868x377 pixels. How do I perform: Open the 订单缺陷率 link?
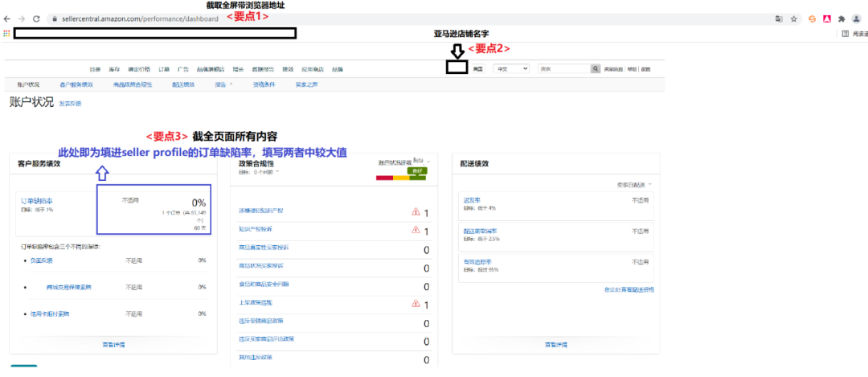coord(37,200)
